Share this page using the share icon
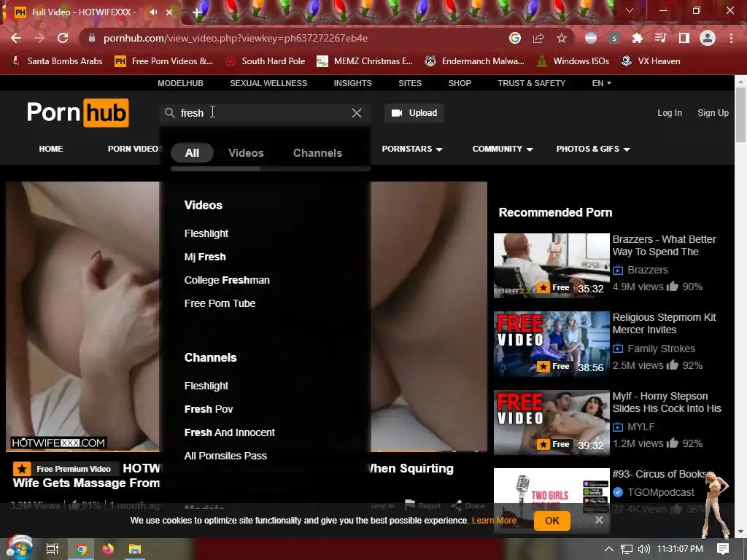This screenshot has width=747, height=560. point(538,38)
